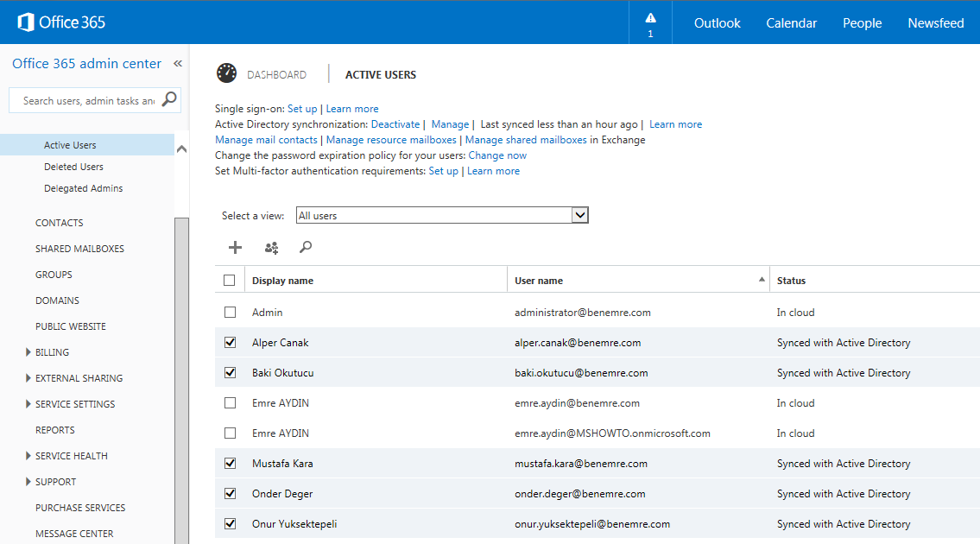
Task: Click the search users magnifier icon above table
Action: (306, 247)
